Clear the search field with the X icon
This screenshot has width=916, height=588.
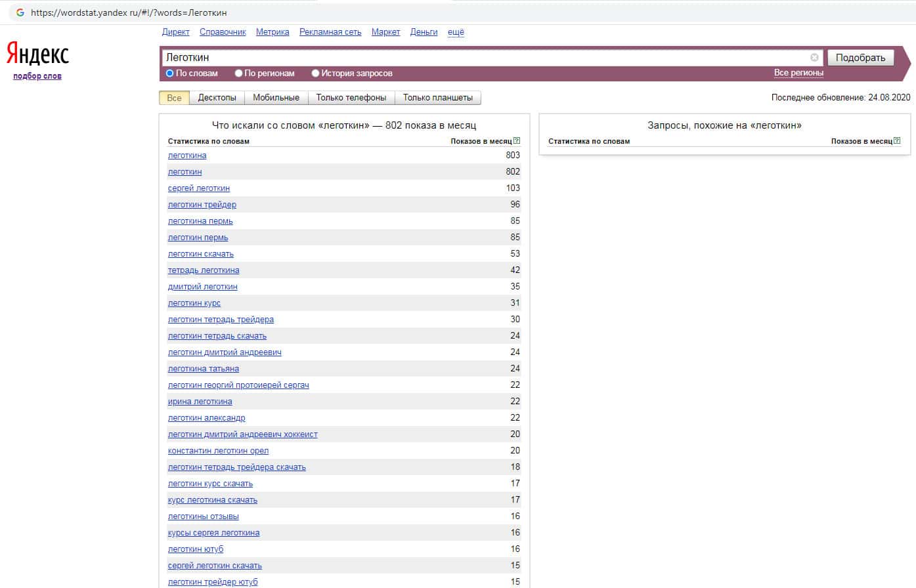(814, 58)
